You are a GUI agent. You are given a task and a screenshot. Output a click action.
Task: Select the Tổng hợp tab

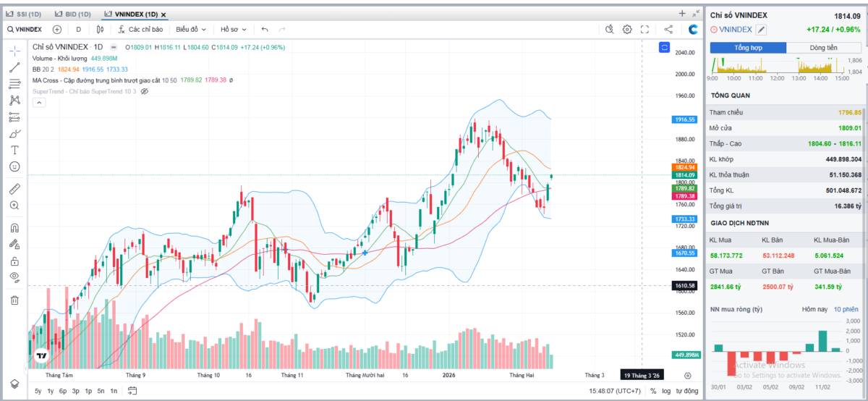pos(749,48)
